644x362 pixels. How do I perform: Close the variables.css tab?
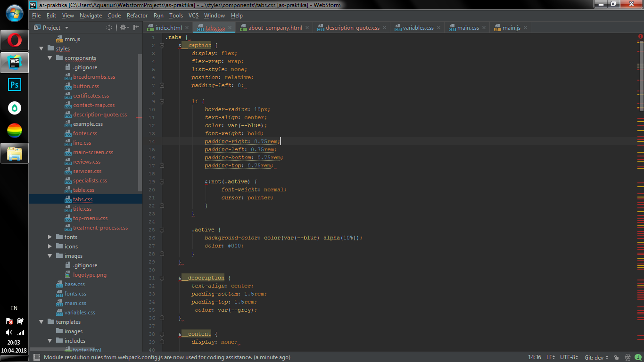coord(439,28)
